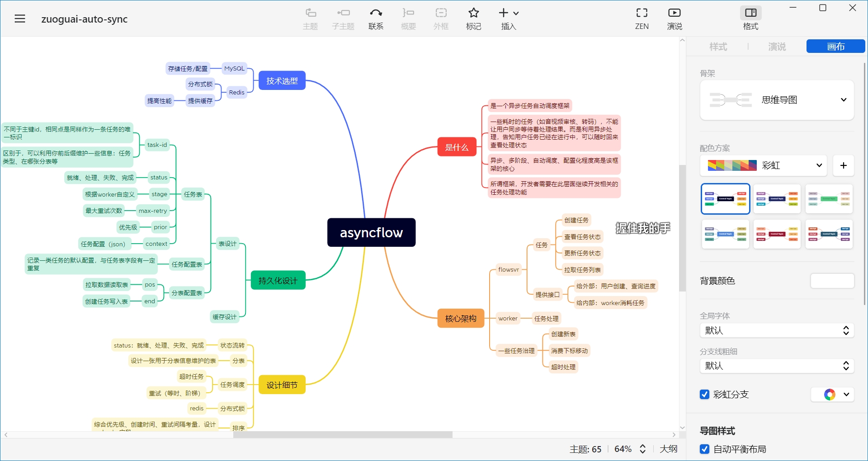Open the 全局字体 font selector
The height and width of the screenshot is (461, 868).
[x=777, y=330]
